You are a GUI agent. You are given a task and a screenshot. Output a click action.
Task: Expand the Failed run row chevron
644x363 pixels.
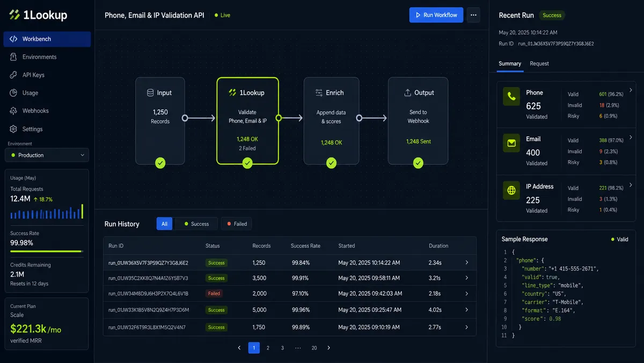pyautogui.click(x=467, y=294)
